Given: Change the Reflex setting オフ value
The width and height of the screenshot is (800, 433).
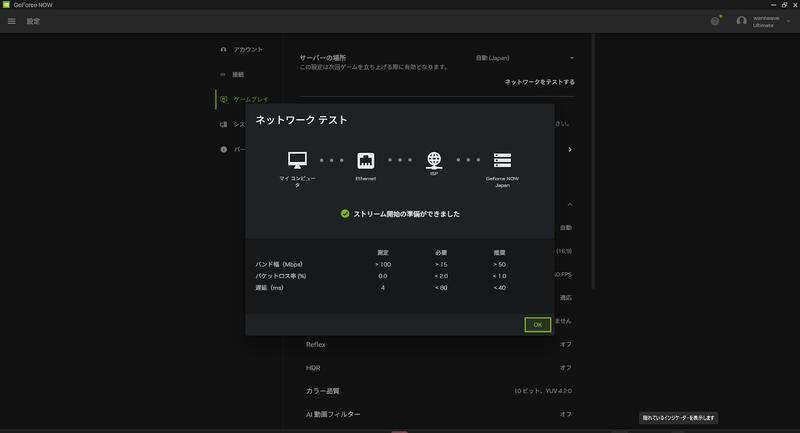Looking at the screenshot, I should [566, 345].
